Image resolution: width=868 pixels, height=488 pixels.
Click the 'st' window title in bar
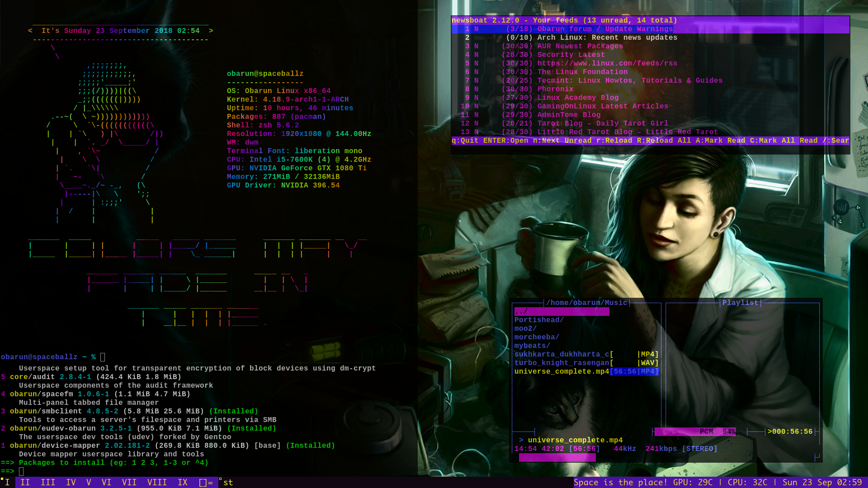(228, 483)
